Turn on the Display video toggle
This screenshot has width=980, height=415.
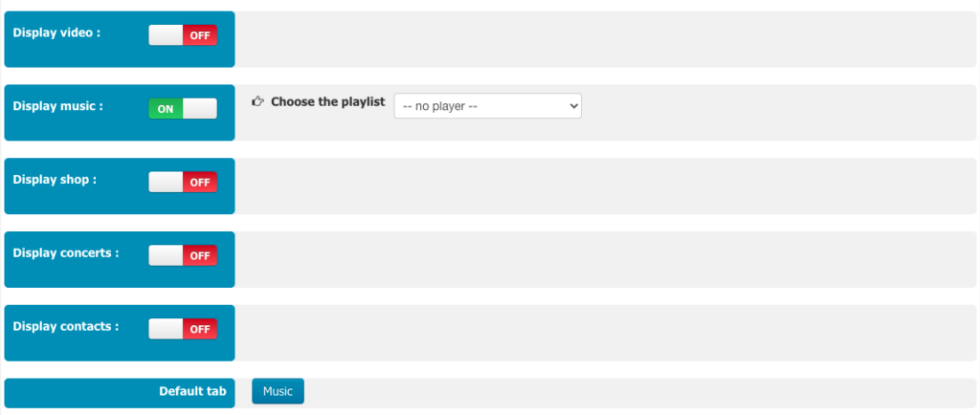[x=183, y=35]
